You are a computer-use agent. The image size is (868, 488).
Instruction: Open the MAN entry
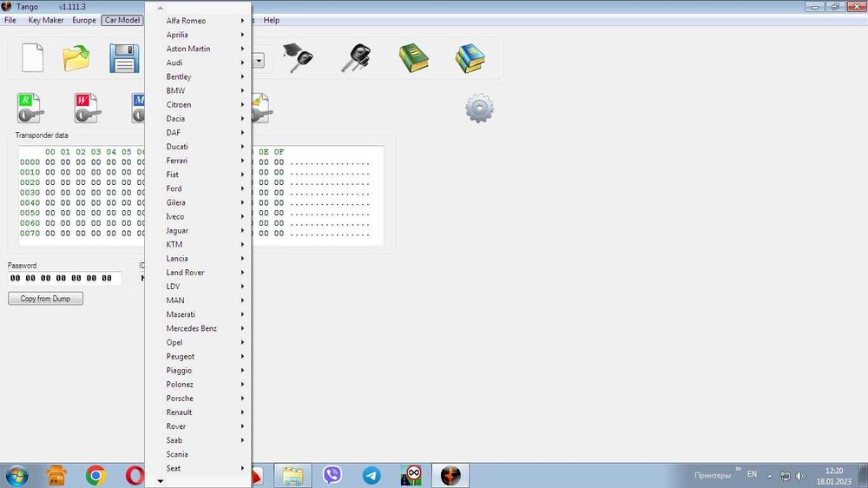[198, 300]
